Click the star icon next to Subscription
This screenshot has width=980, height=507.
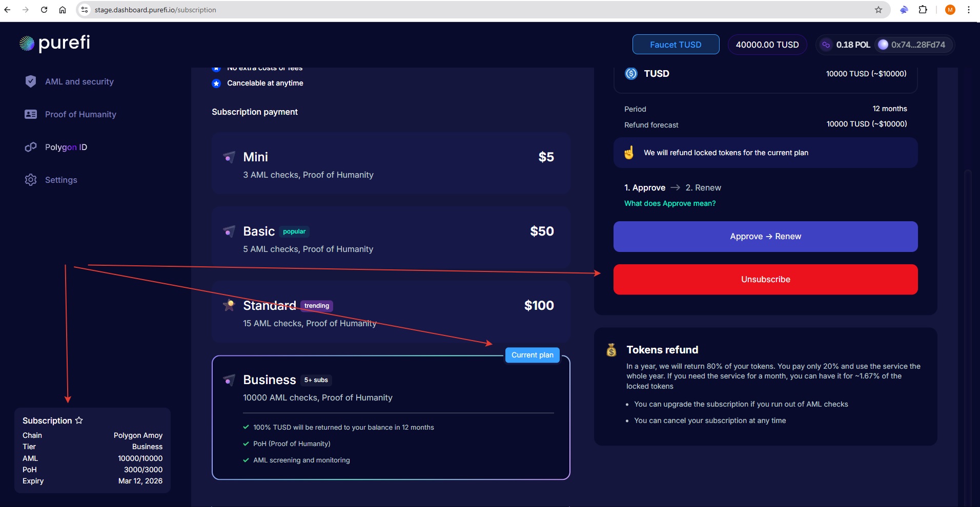tap(79, 420)
